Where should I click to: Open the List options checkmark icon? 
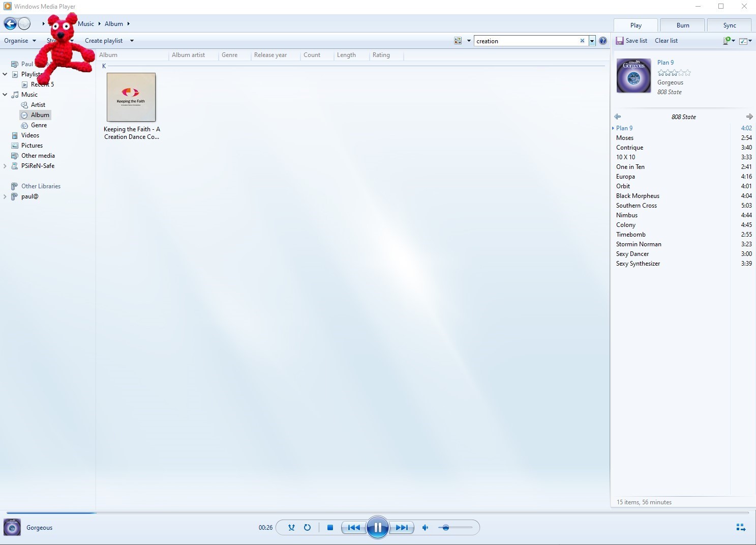click(743, 41)
